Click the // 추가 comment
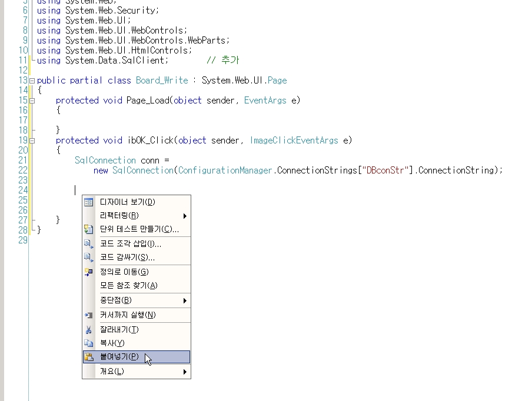 click(x=223, y=61)
